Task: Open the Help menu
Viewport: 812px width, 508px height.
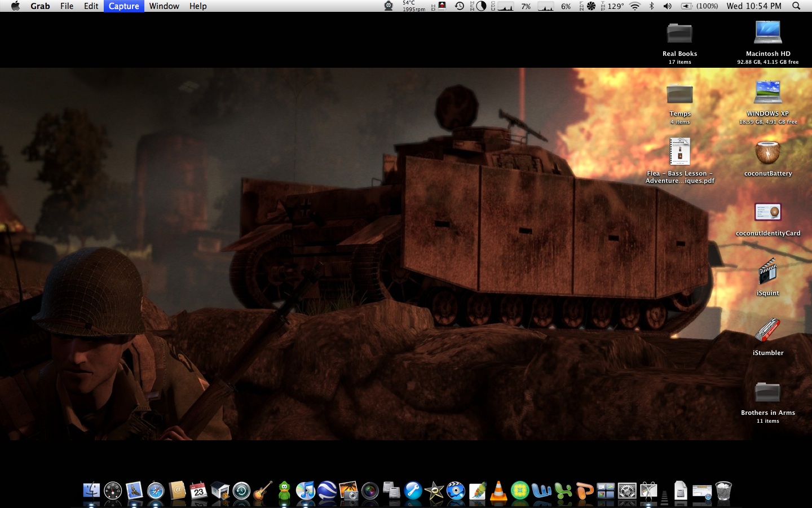Action: pyautogui.click(x=198, y=6)
